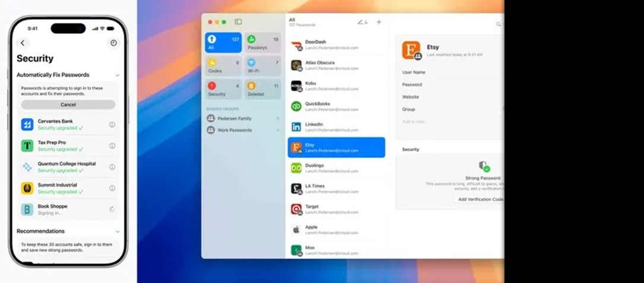The height and width of the screenshot is (283, 644).
Task: Cancel the automatic password fixing
Action: click(68, 105)
